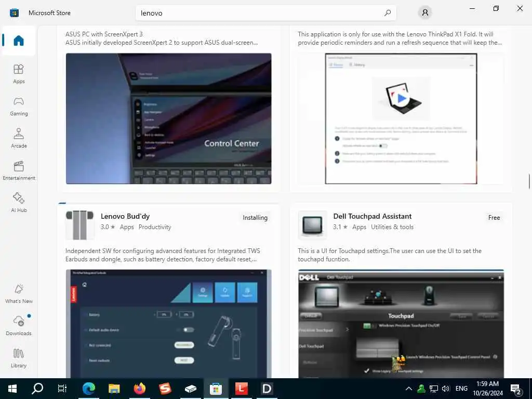The image size is (532, 399).
Task: Open the Gaming section
Action: tap(19, 106)
